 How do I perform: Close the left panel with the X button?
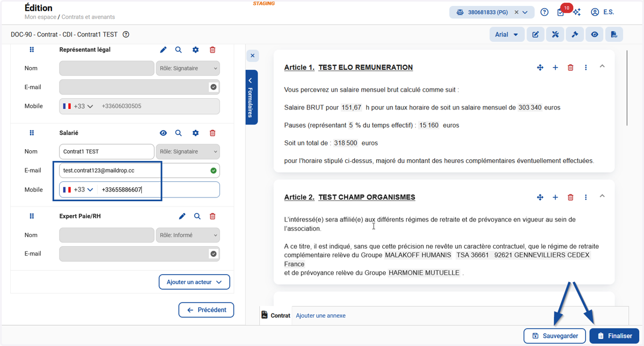point(253,55)
